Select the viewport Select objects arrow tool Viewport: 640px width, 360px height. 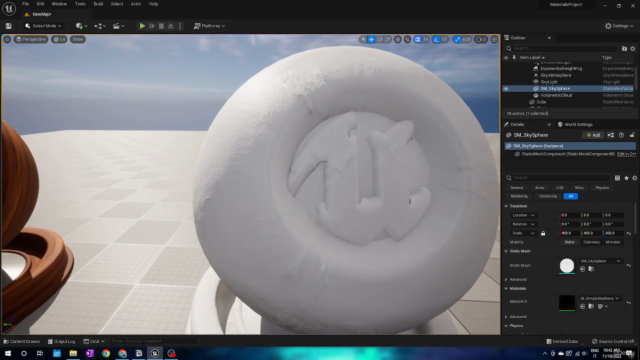click(363, 39)
